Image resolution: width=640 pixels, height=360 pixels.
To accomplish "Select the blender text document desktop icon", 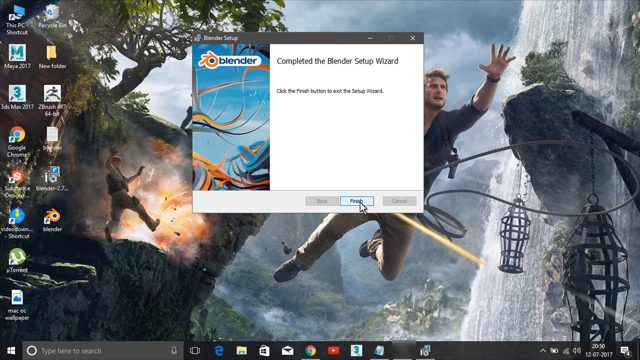I will (x=52, y=138).
